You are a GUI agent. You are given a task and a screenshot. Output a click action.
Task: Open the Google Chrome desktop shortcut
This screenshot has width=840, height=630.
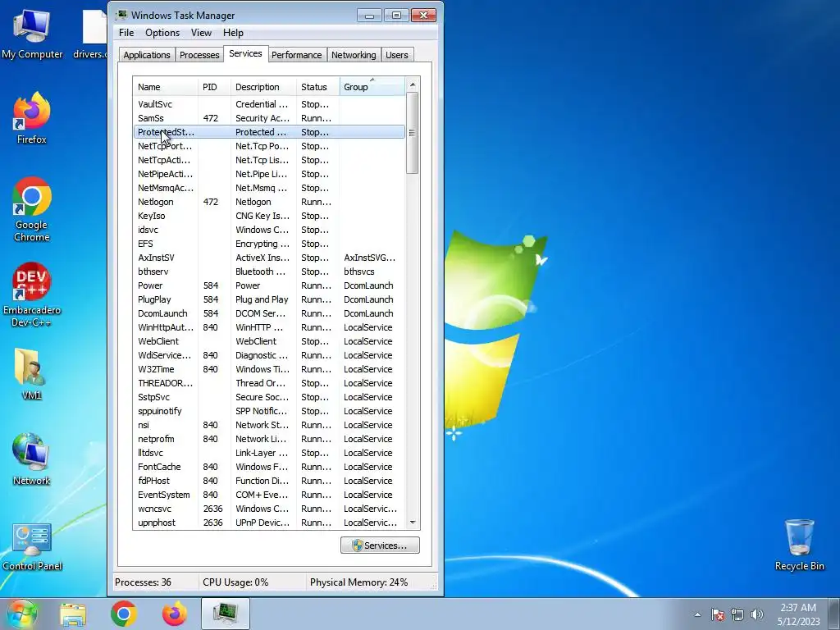pyautogui.click(x=32, y=209)
